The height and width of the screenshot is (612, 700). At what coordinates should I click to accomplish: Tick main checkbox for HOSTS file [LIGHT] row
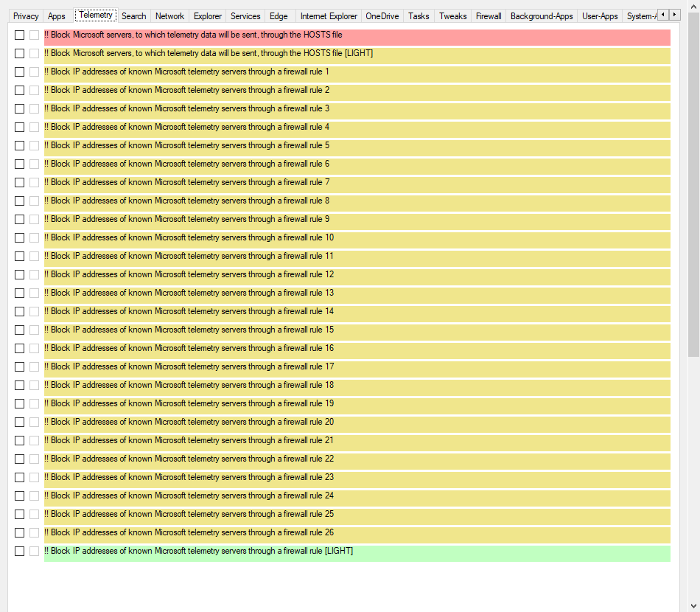tap(20, 53)
